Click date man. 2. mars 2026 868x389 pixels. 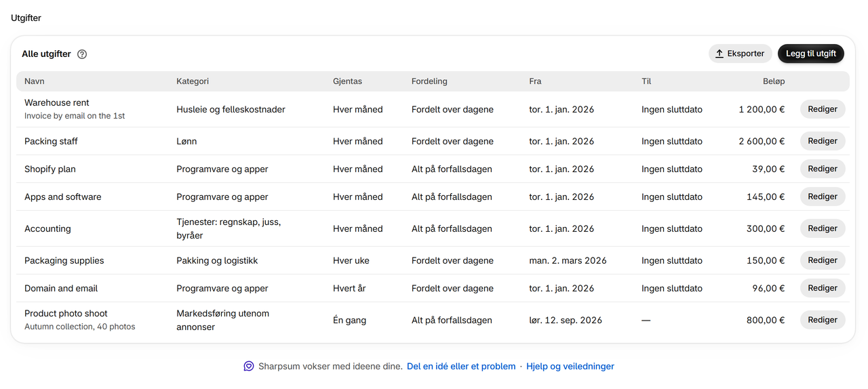point(568,260)
